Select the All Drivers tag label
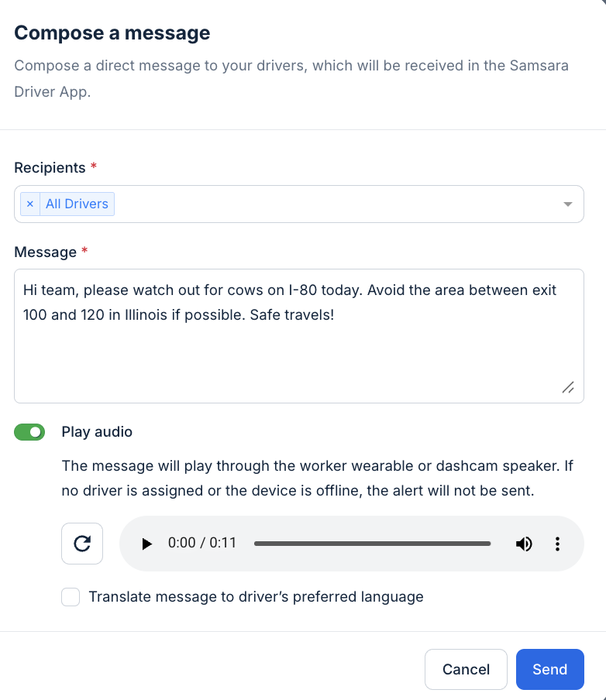606x700 pixels. pyautogui.click(x=77, y=204)
